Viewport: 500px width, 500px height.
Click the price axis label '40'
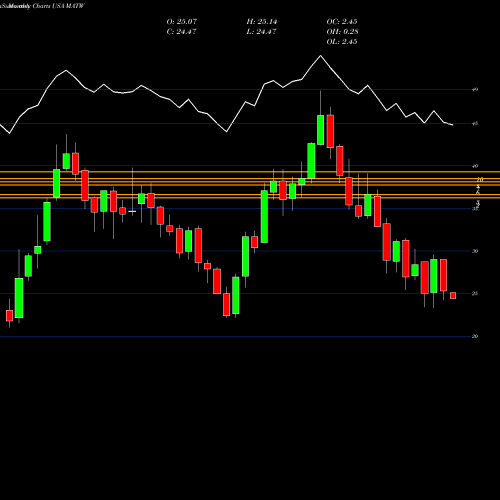click(475, 166)
